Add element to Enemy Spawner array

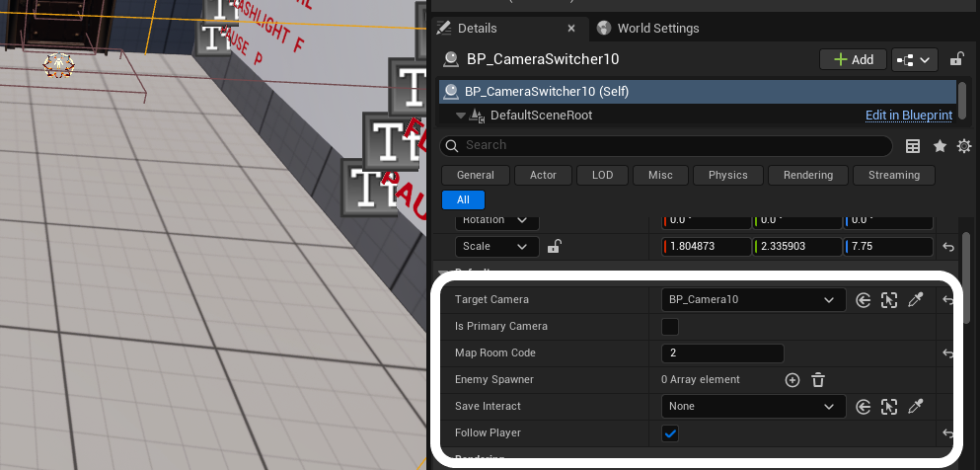(792, 380)
